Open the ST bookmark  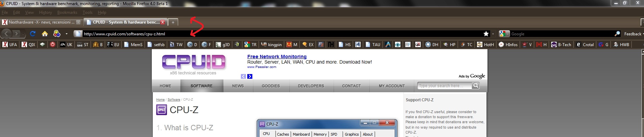click(83, 44)
